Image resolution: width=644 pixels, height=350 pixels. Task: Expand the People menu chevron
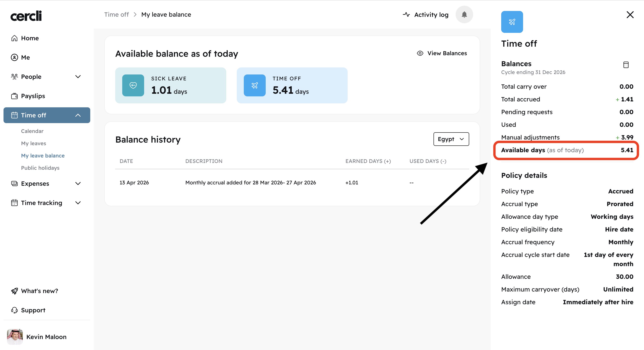(78, 77)
